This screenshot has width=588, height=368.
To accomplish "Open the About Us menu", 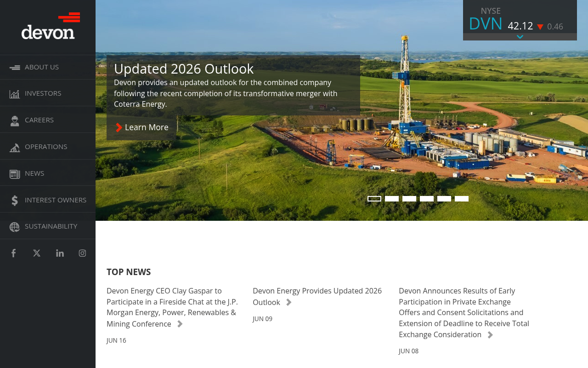I will point(48,67).
